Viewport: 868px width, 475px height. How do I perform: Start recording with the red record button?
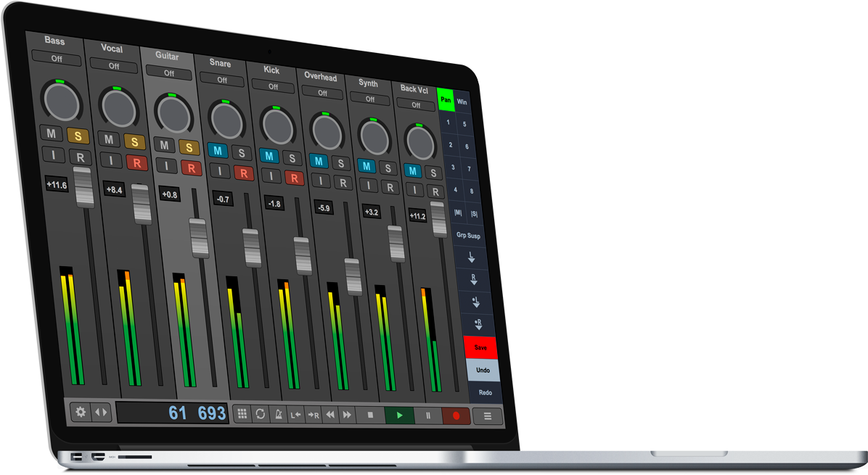(456, 416)
